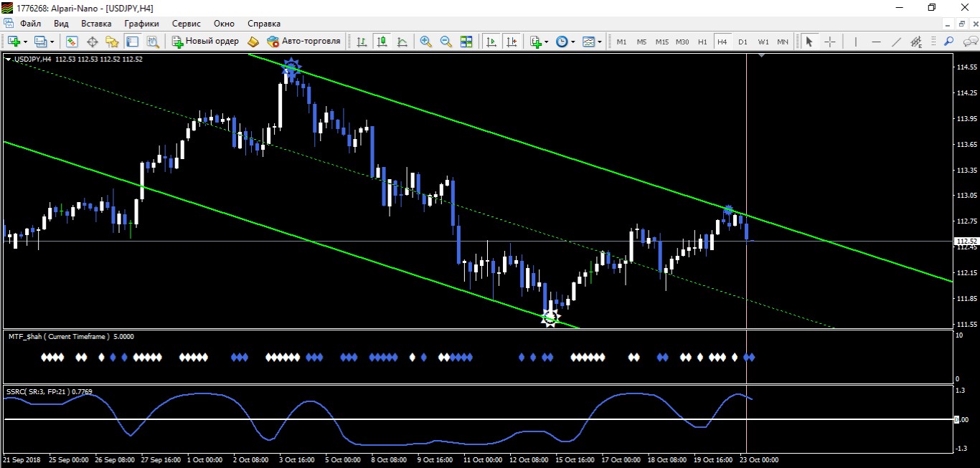This screenshot has height=468, width=980.
Task: Open the Templates toolbar icon
Action: coord(588,42)
